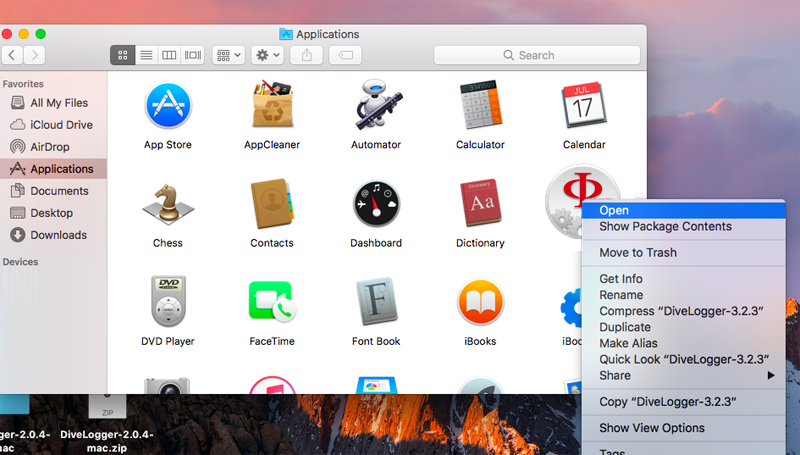Go back with the left arrow button
The image size is (800, 455).
point(12,55)
